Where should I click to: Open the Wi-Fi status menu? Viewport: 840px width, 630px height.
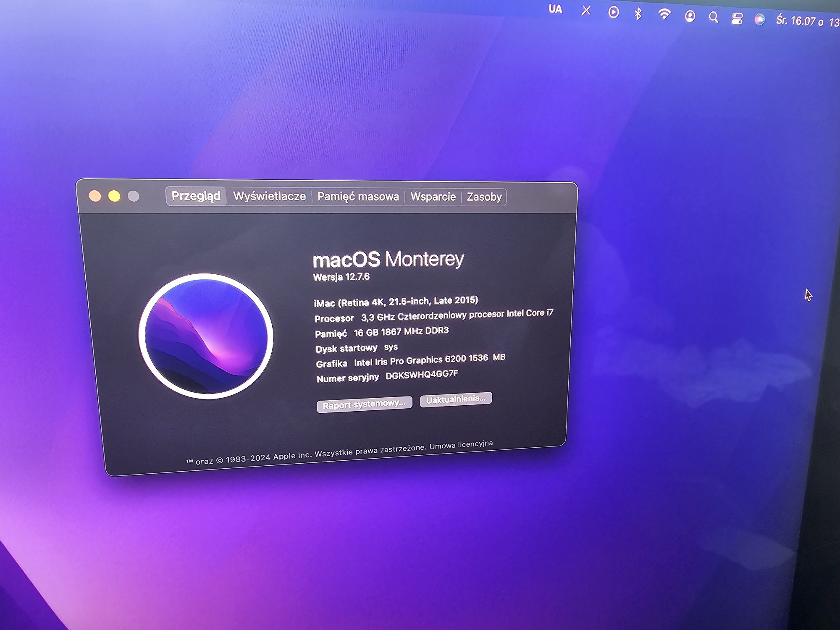[x=664, y=15]
